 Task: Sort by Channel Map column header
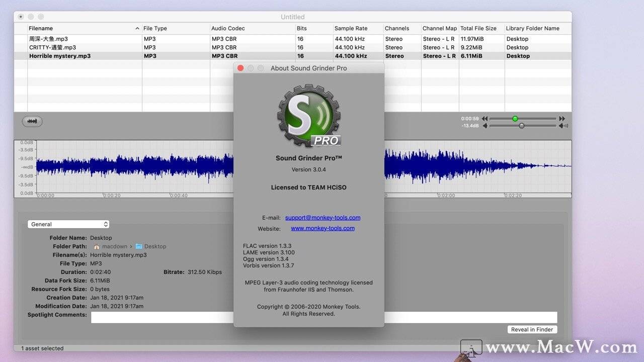(x=440, y=29)
